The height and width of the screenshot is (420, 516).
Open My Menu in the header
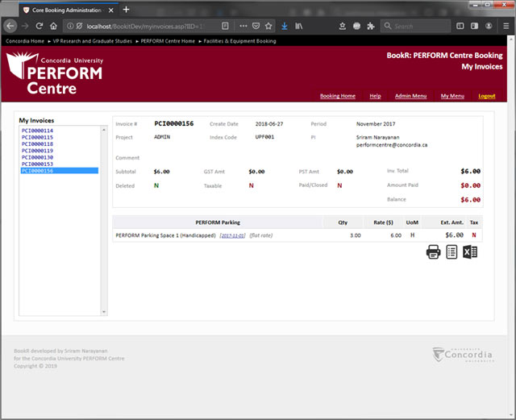[452, 96]
